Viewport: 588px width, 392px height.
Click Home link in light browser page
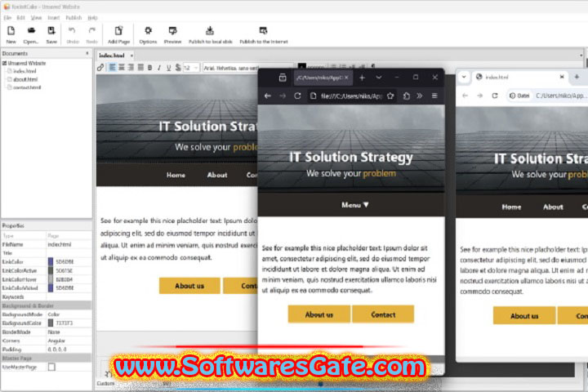511,207
